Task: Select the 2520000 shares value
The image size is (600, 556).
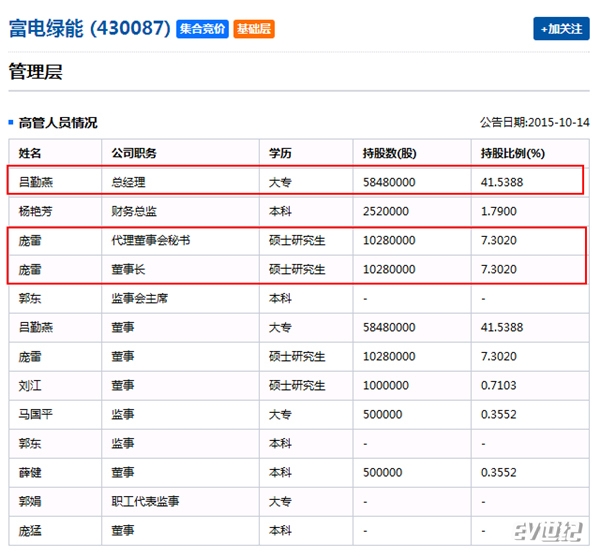Action: pos(386,211)
